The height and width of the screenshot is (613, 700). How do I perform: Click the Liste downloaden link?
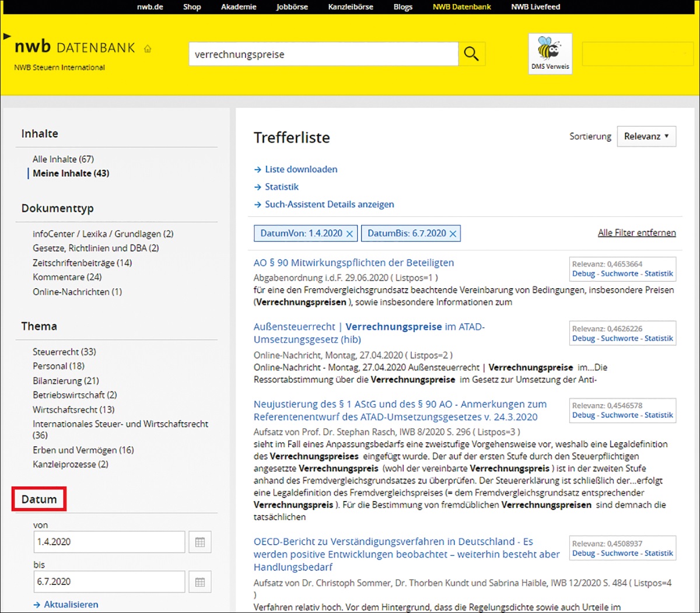click(301, 169)
